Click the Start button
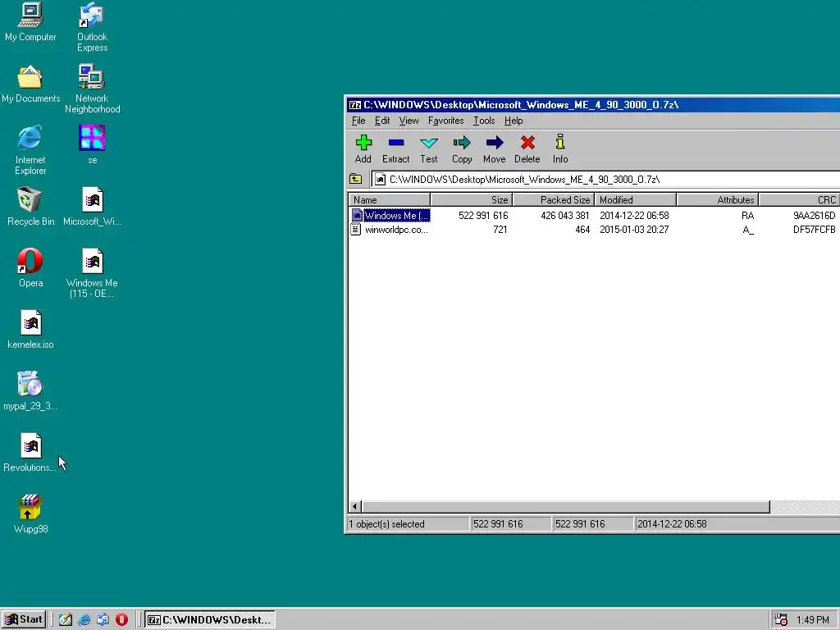840x630 pixels. (24, 619)
